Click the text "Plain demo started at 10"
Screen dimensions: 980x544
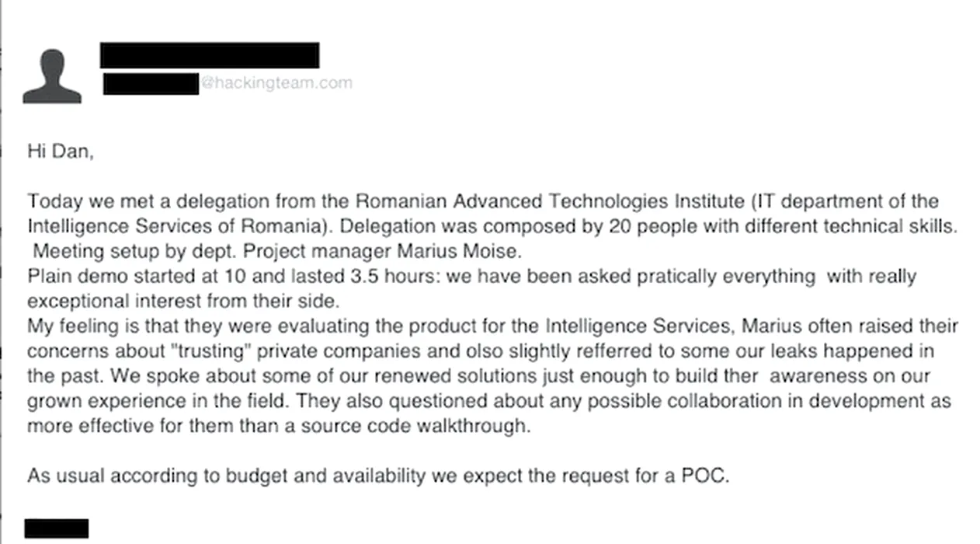(124, 277)
